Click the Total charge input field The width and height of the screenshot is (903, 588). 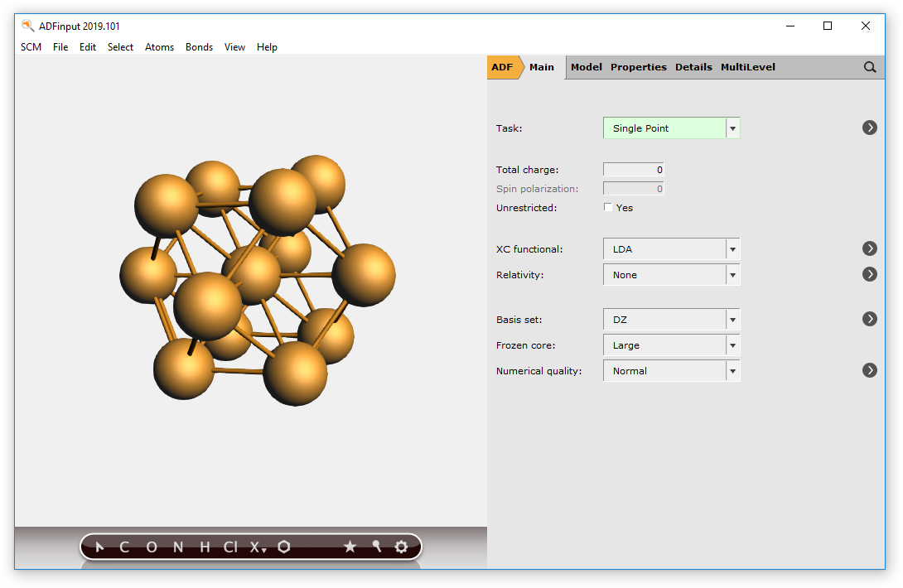click(633, 169)
